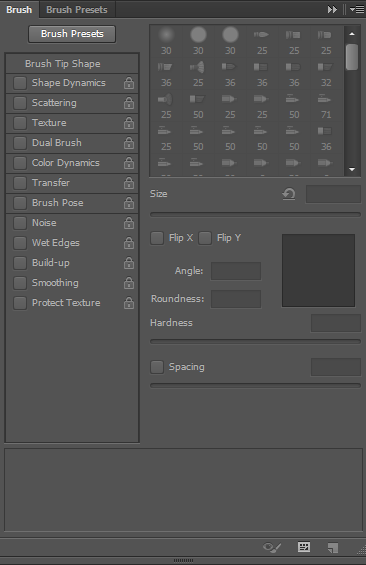Click the lock icon next to Noise

coord(129,223)
